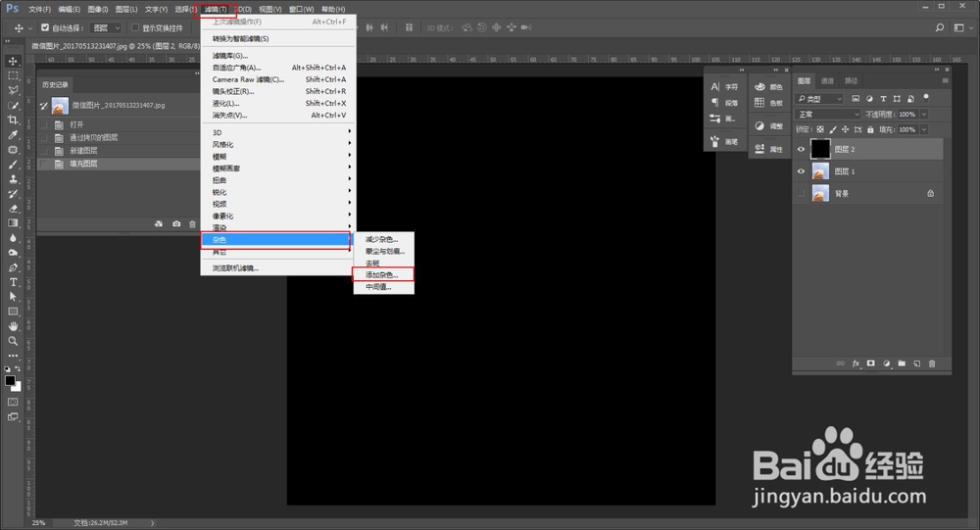Add layer mask in Layers panel
This screenshot has width=980, height=530.
coord(870,363)
